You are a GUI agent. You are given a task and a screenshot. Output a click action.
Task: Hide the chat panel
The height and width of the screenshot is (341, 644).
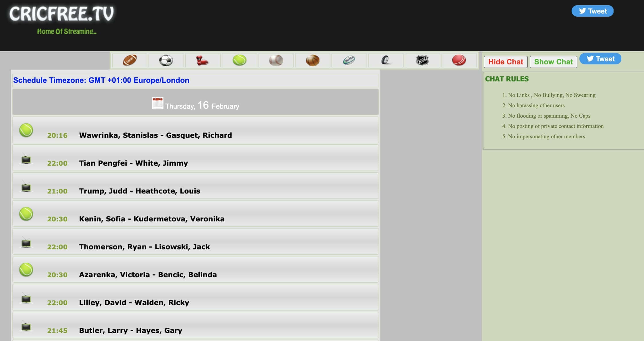(x=506, y=62)
